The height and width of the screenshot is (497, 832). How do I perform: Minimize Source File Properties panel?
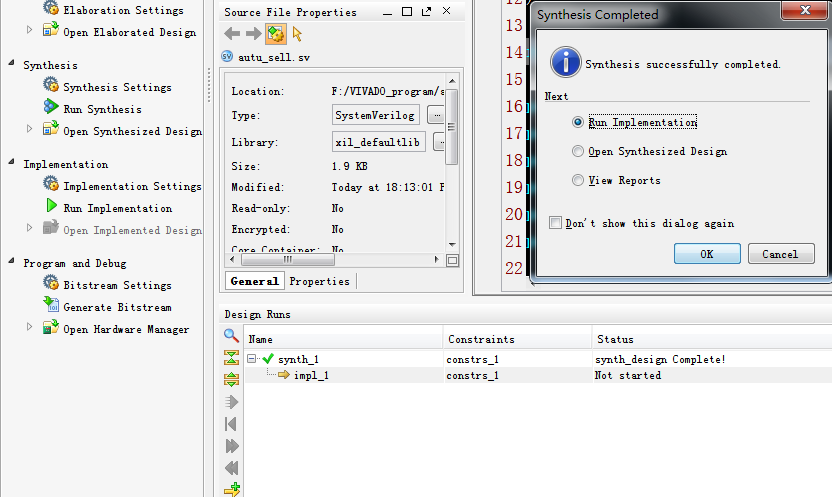[387, 12]
